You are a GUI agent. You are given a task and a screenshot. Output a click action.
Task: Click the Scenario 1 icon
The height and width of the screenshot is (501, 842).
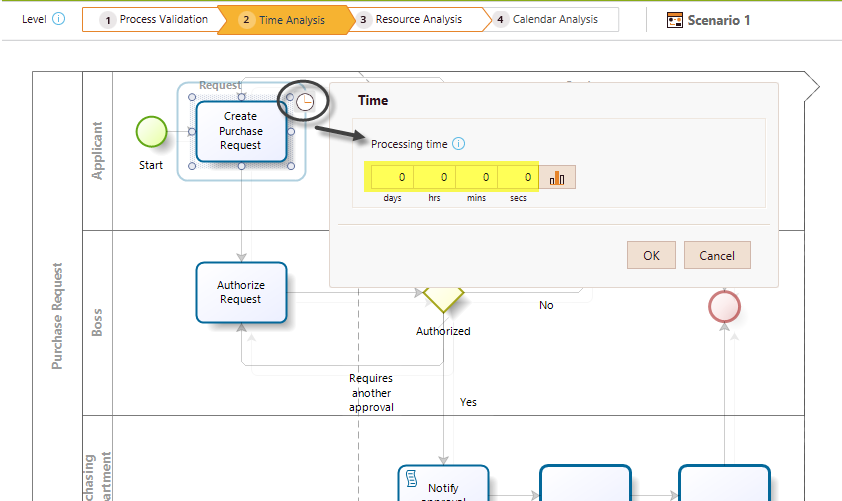[674, 20]
